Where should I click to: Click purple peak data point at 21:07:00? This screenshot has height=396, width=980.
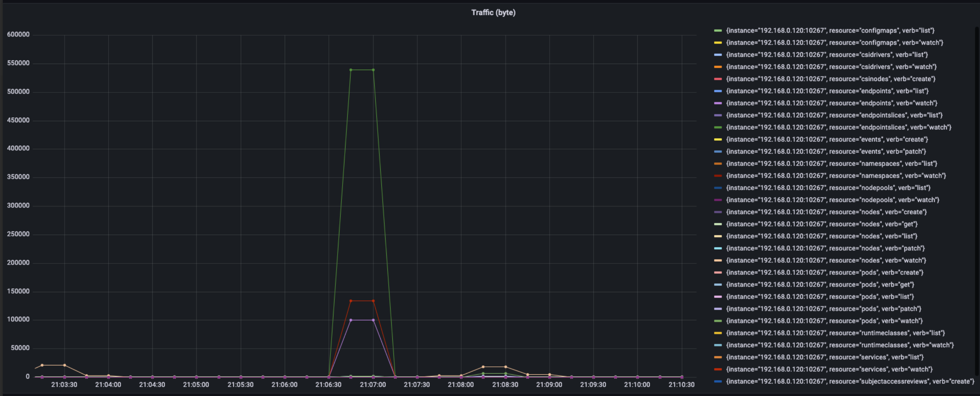(373, 320)
